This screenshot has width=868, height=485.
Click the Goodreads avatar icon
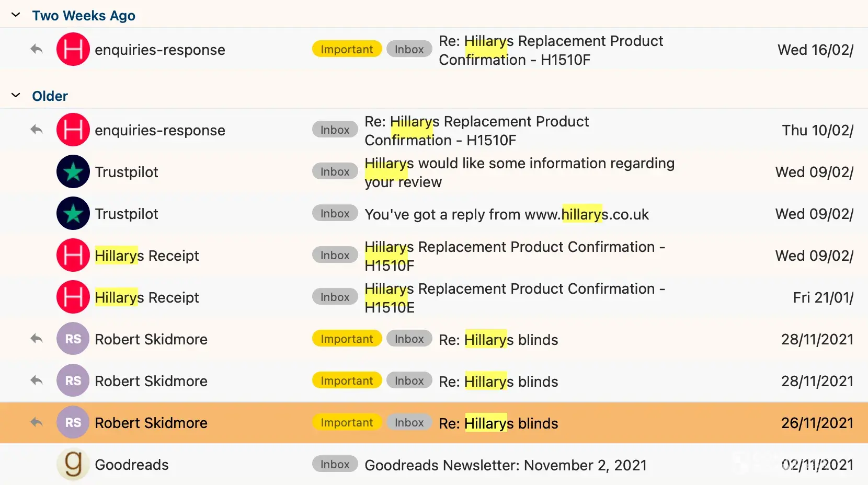[x=73, y=464]
